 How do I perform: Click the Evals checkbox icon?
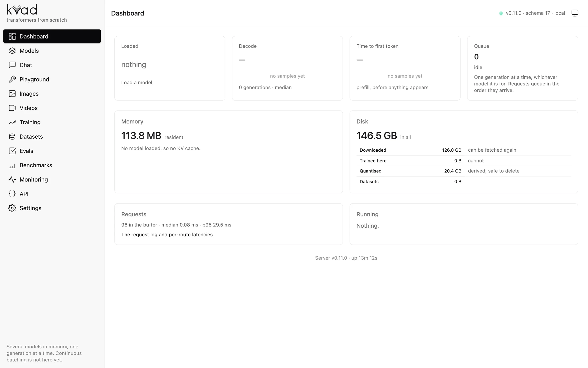click(x=12, y=151)
